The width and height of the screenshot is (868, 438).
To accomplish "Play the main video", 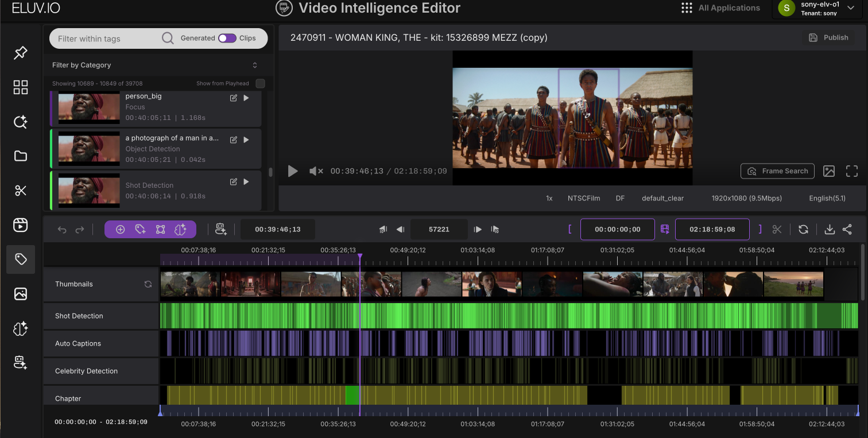I will click(x=293, y=171).
